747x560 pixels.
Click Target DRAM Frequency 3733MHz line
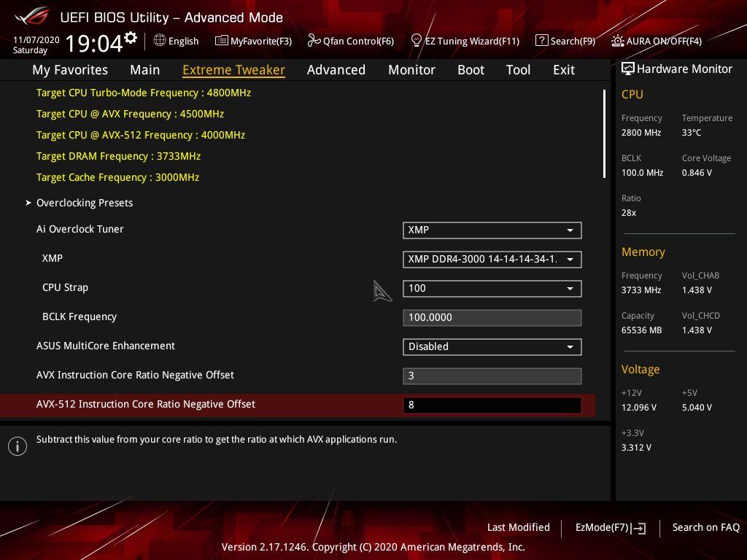pyautogui.click(x=118, y=156)
